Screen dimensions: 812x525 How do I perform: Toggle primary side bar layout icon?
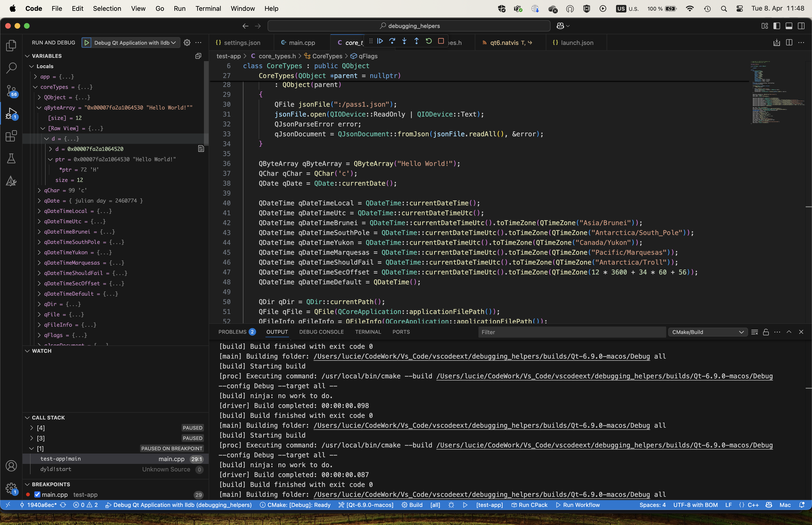[x=777, y=26]
